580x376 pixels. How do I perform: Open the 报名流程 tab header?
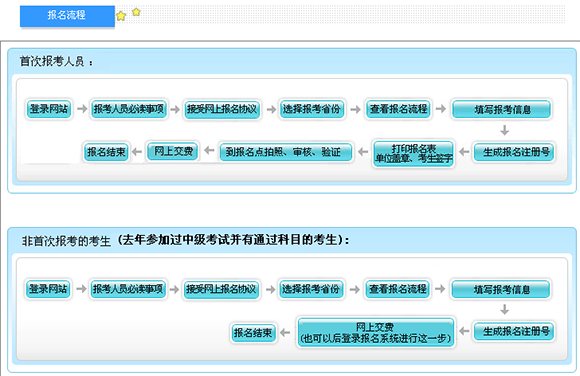(x=67, y=16)
